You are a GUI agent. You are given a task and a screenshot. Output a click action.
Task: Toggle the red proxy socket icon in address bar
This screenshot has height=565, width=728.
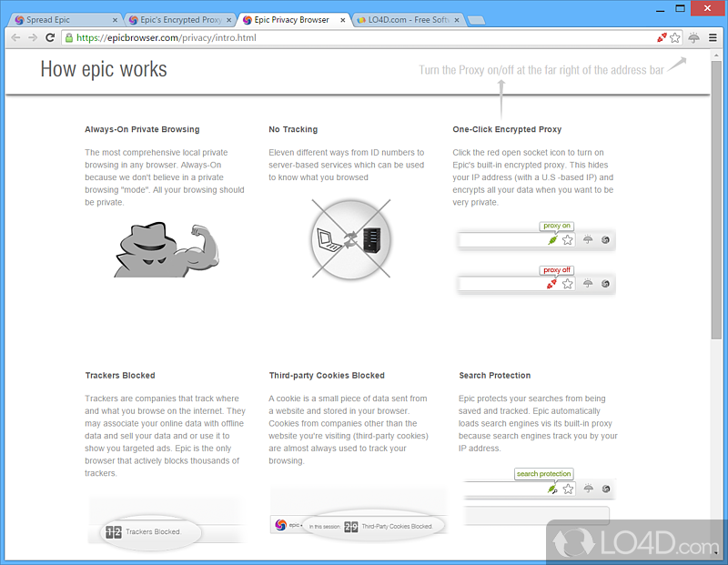pyautogui.click(x=662, y=37)
